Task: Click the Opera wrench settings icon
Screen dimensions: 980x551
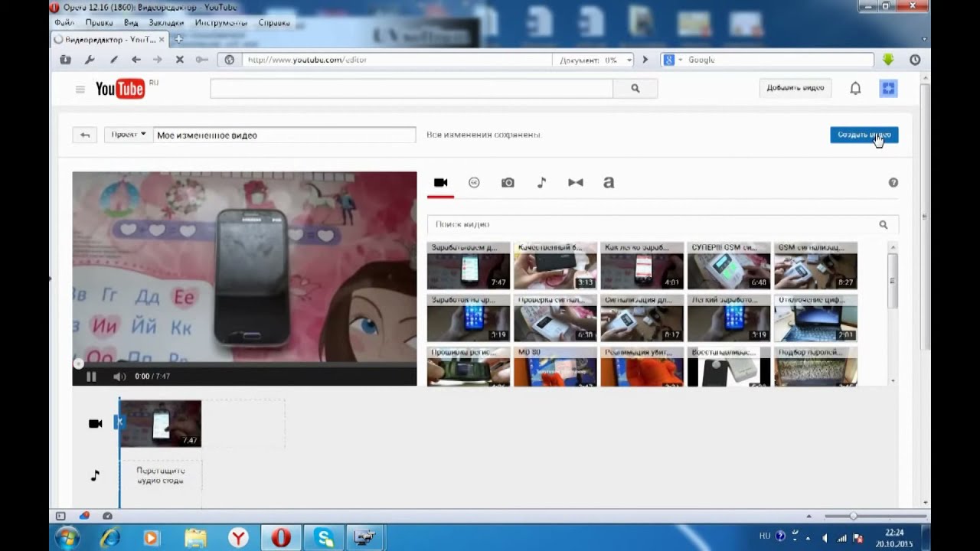Action: tap(89, 60)
